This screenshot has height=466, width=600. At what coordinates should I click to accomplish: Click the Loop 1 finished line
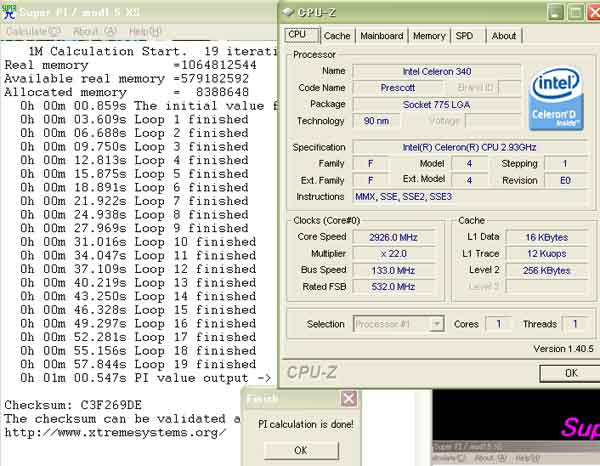(x=134, y=119)
